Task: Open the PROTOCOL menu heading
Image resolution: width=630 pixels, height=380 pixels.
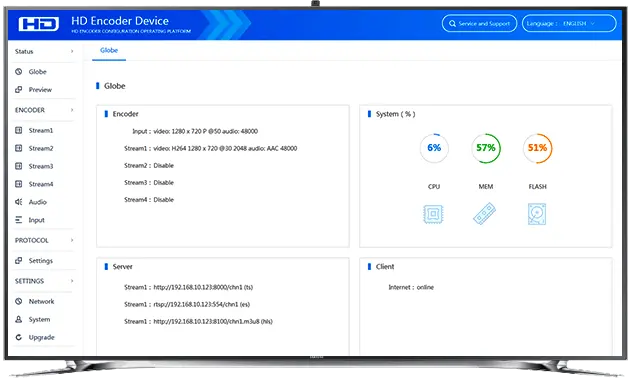Action: click(31, 240)
